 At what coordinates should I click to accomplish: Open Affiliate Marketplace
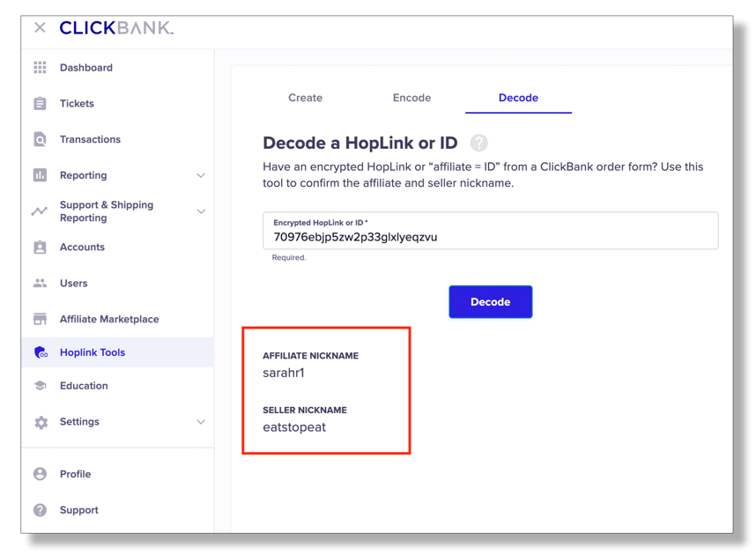109,319
